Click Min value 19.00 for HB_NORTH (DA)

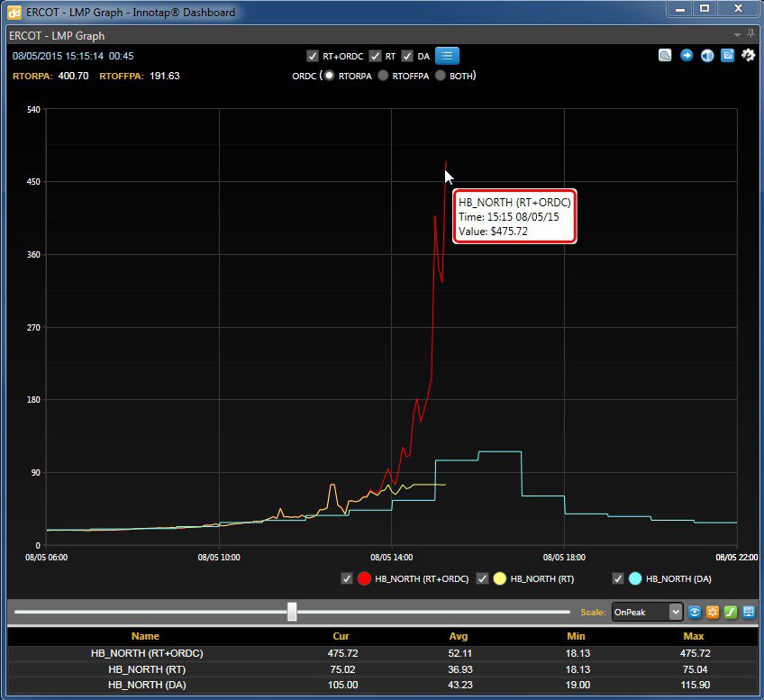[578, 685]
